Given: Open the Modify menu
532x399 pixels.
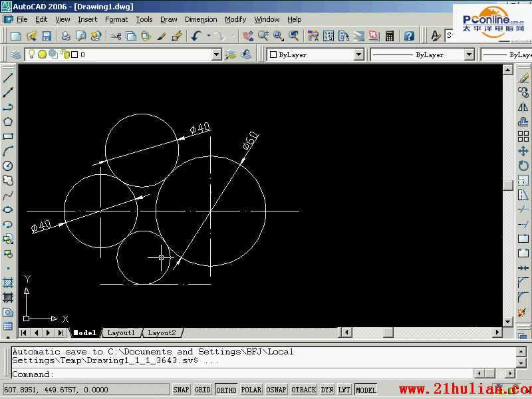Looking at the screenshot, I should click(235, 19).
